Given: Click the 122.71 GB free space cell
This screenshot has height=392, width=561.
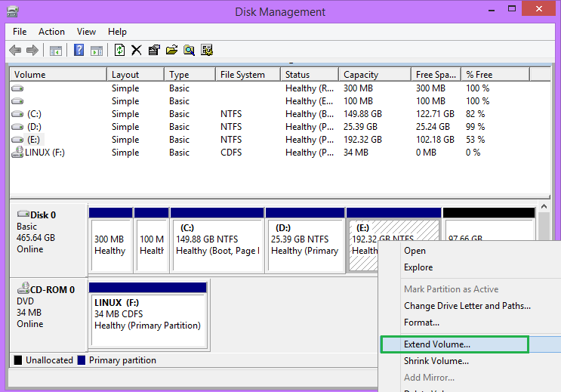Looking at the screenshot, I should 435,114.
